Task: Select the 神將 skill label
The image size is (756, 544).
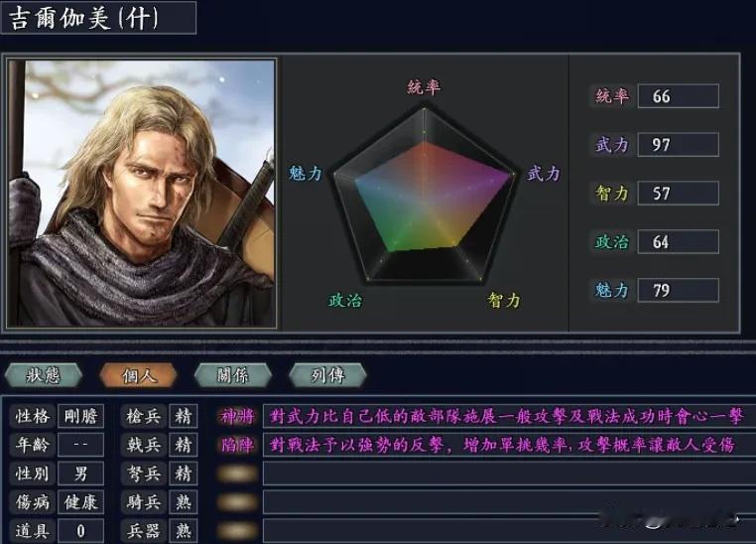Action: pos(237,416)
